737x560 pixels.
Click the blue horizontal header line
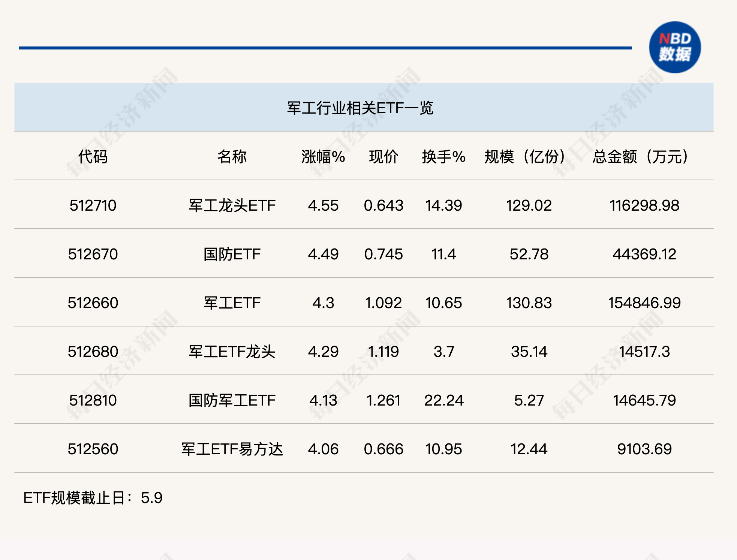pyautogui.click(x=325, y=48)
